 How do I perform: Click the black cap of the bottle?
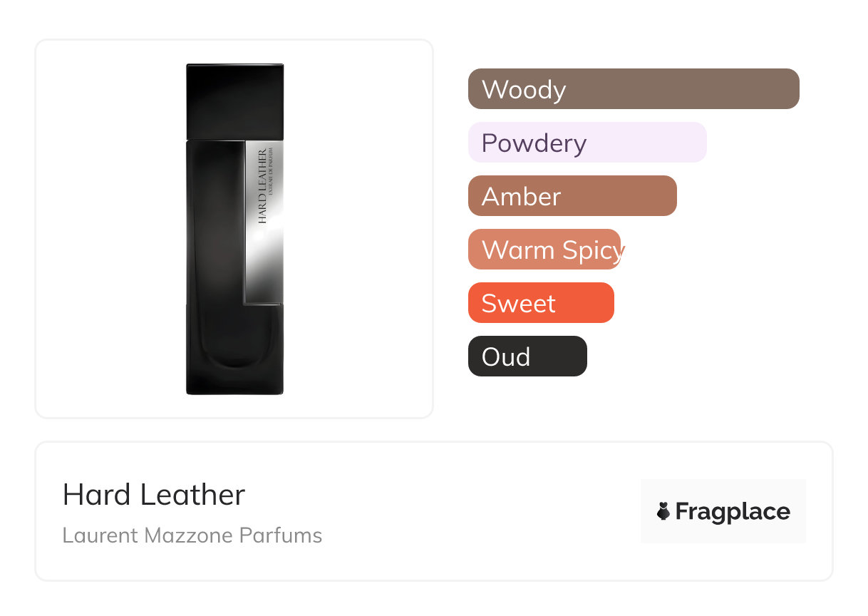pyautogui.click(x=235, y=101)
